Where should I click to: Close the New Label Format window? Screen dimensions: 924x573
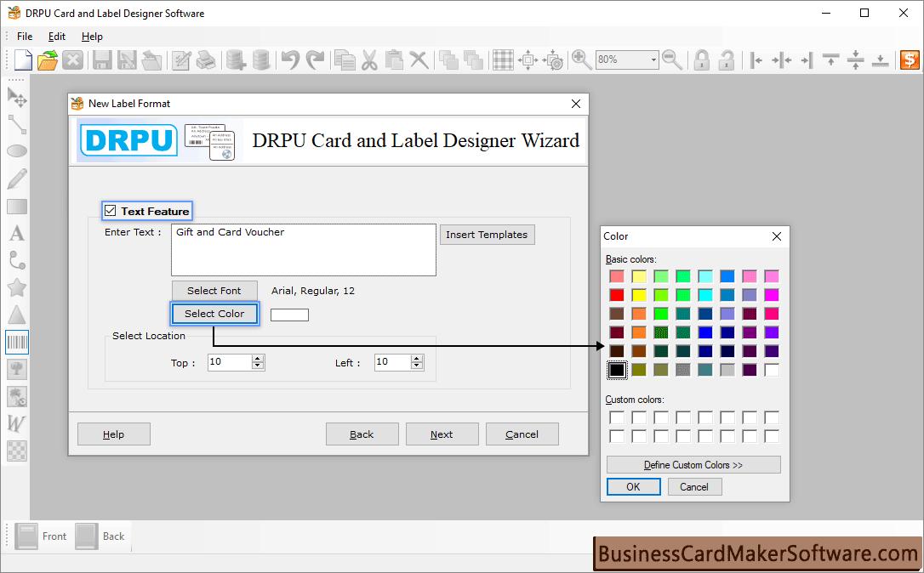(x=576, y=104)
